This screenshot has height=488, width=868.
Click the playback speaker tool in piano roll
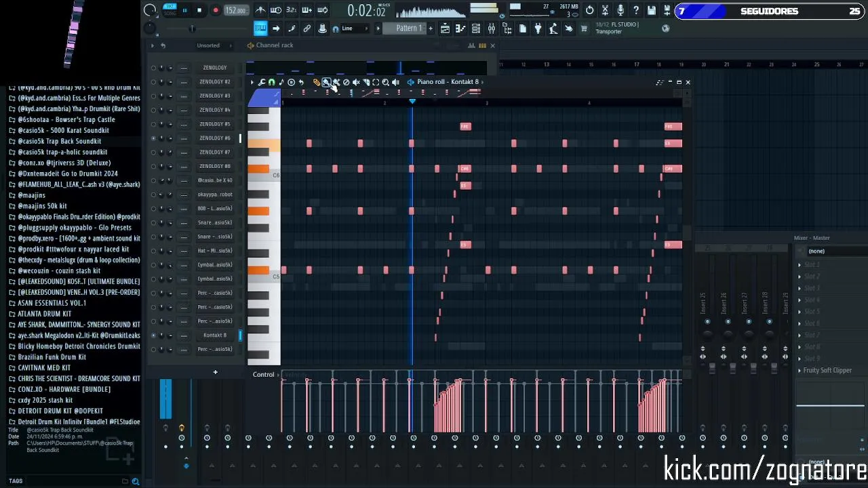click(395, 82)
